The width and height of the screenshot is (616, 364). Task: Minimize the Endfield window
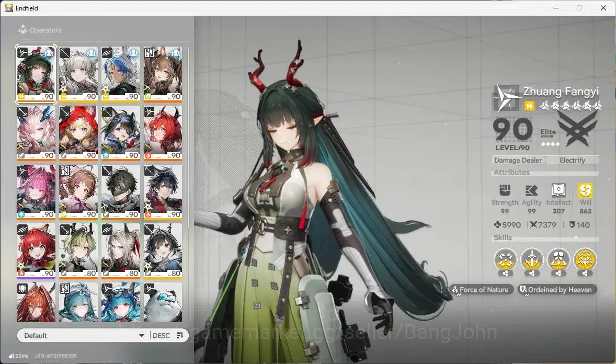pos(555,8)
